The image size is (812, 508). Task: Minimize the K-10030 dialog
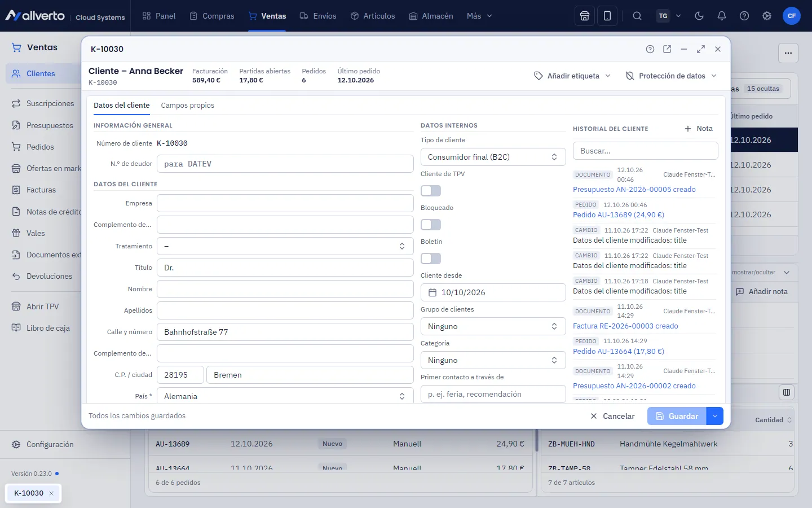click(684, 49)
